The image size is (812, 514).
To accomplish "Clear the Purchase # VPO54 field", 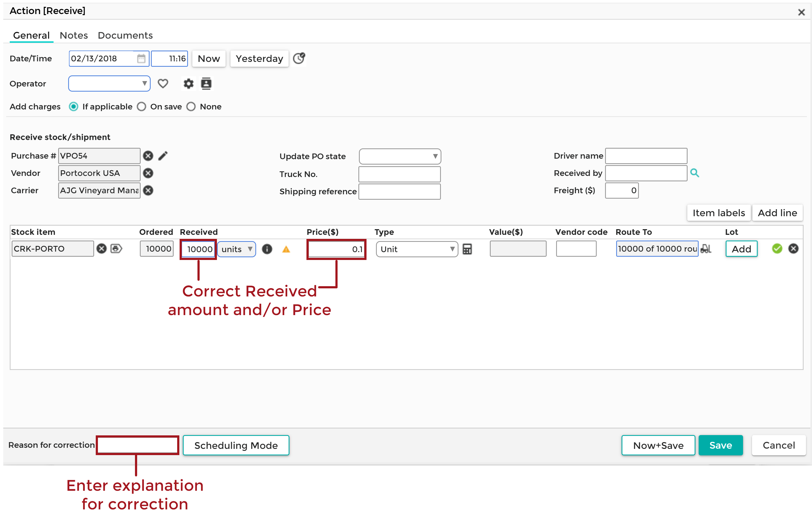I will pos(148,156).
